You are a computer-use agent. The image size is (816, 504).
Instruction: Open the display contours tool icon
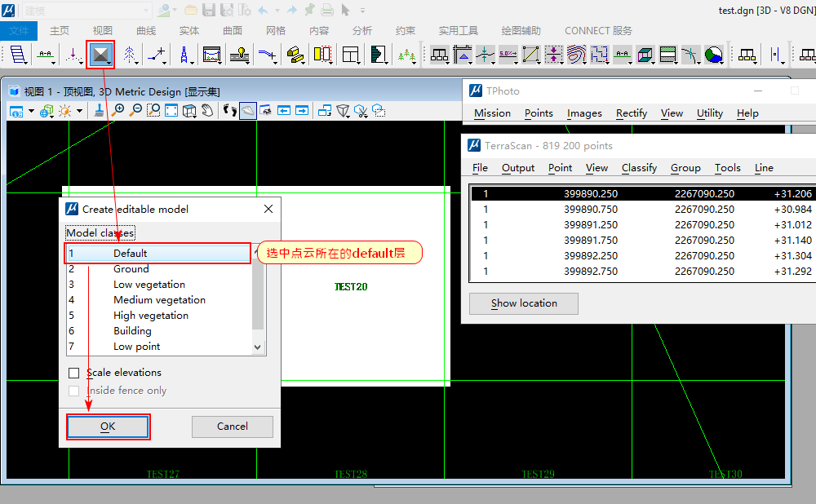576,55
